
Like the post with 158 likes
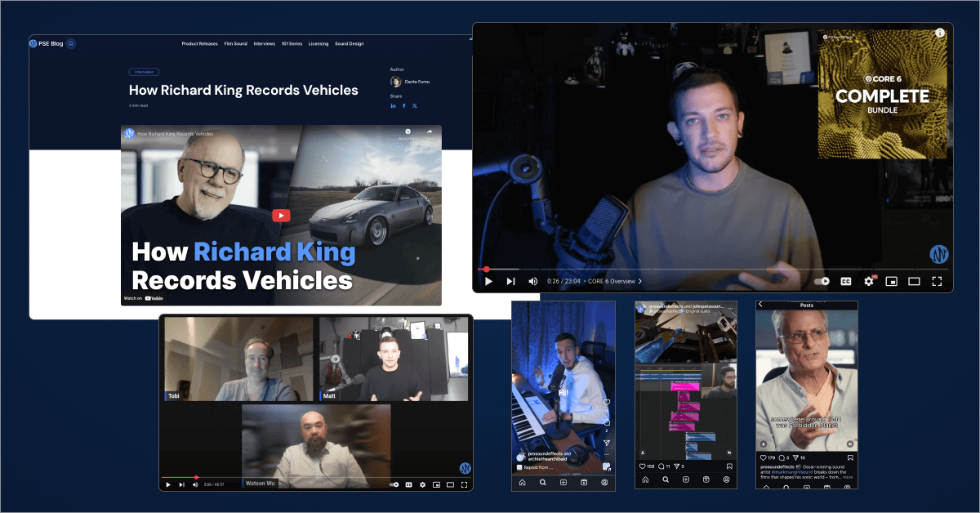coord(642,466)
